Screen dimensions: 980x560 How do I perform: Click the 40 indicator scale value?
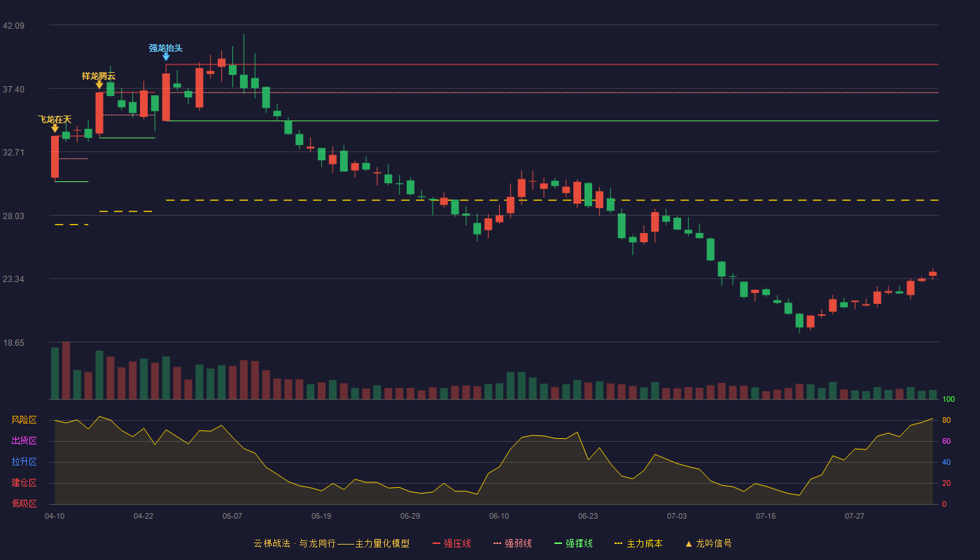946,462
